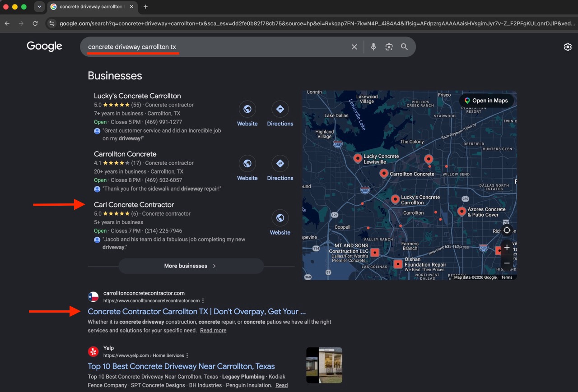The height and width of the screenshot is (392, 578).
Task: Open Concrete Contractor Carrollton TX result
Action: click(x=196, y=312)
